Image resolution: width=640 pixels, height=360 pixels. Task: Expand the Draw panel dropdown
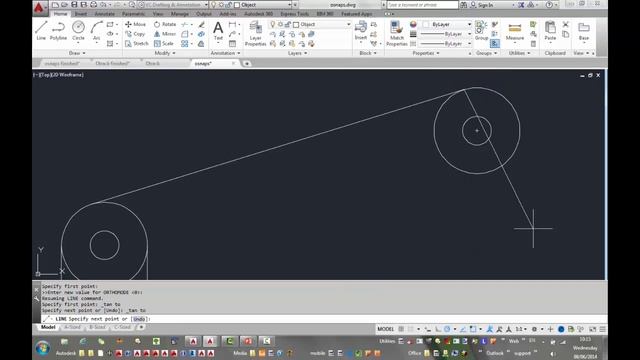click(x=77, y=53)
